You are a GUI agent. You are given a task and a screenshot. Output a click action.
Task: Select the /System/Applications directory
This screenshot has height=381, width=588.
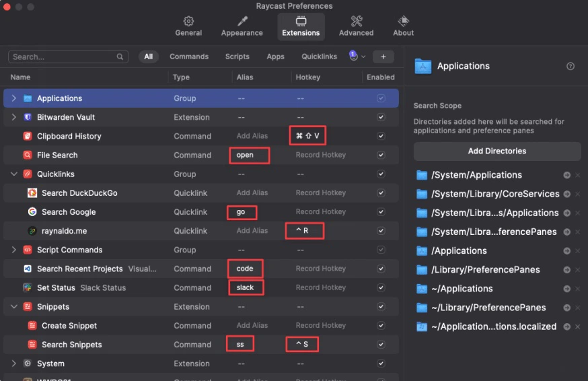point(476,175)
